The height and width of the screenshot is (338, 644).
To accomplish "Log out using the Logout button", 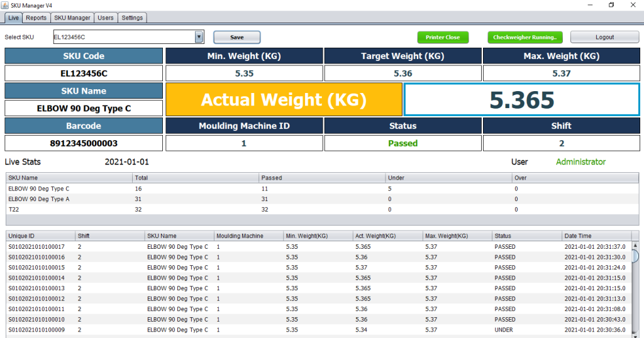I will 604,37.
